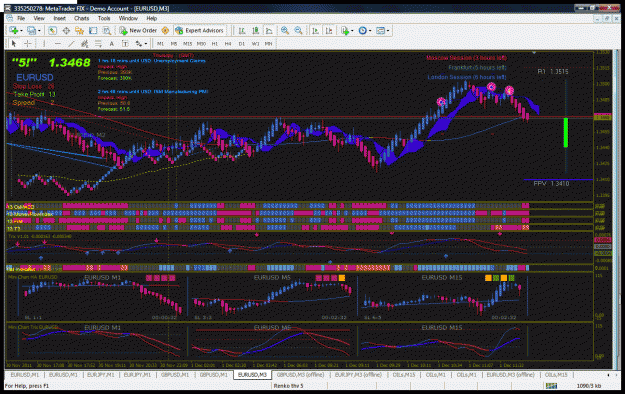Switch to MN timeframe

coord(269,44)
